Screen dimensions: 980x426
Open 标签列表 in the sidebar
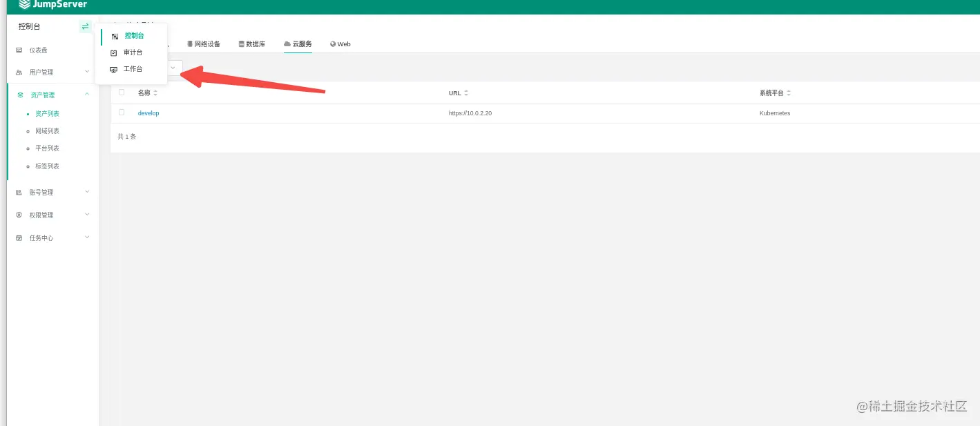pyautogui.click(x=47, y=166)
